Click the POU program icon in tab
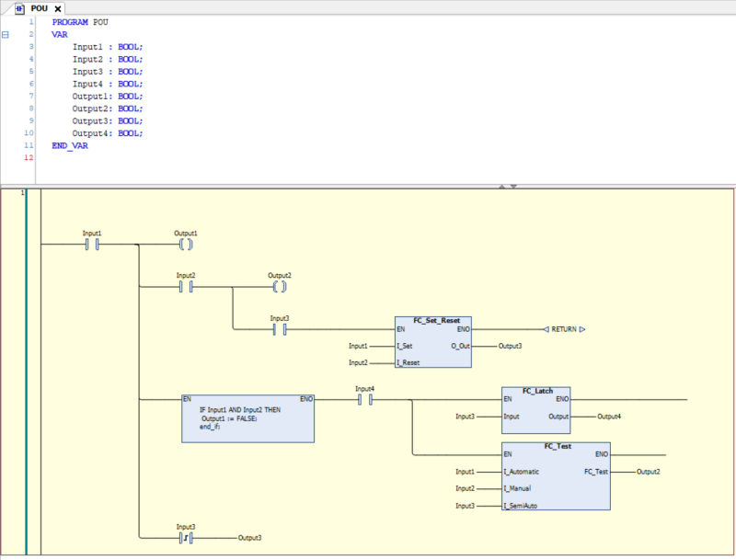This screenshot has width=736, height=560. [x=19, y=8]
